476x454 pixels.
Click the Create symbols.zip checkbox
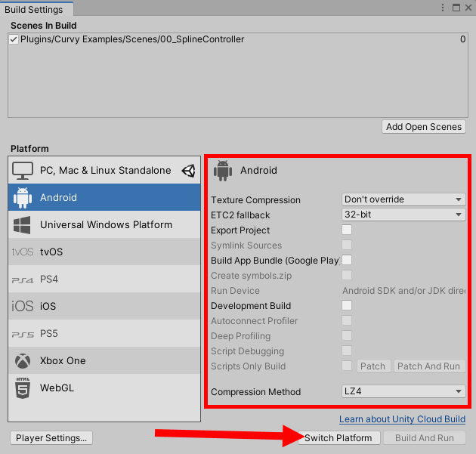click(347, 275)
